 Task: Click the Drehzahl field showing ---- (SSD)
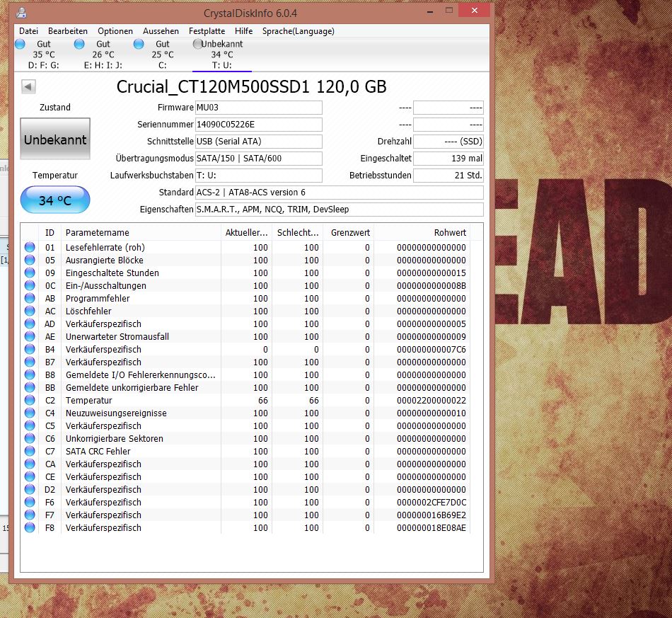point(448,142)
